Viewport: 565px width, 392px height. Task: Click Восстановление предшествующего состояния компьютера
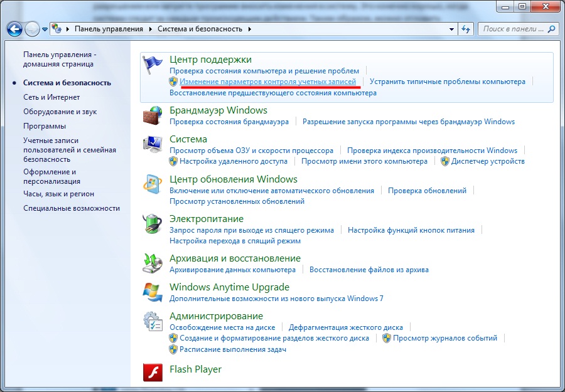coord(273,93)
